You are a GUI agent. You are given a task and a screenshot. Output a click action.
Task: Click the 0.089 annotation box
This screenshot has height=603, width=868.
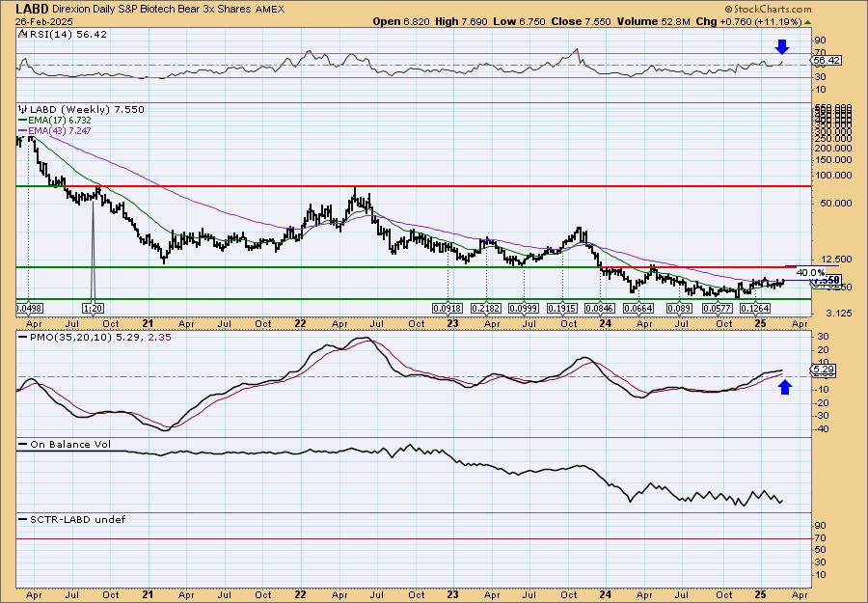[x=679, y=308]
